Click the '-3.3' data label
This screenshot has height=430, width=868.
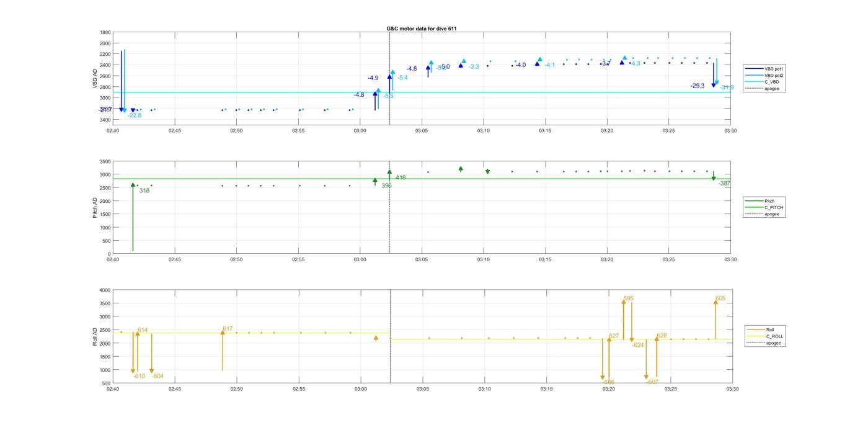pyautogui.click(x=474, y=66)
